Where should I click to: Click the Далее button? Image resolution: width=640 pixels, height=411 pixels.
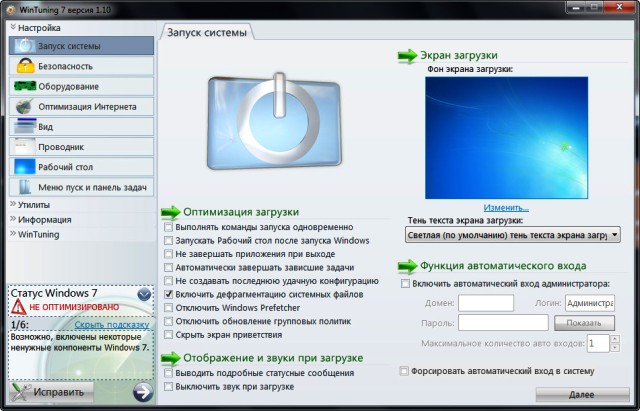coord(582,394)
